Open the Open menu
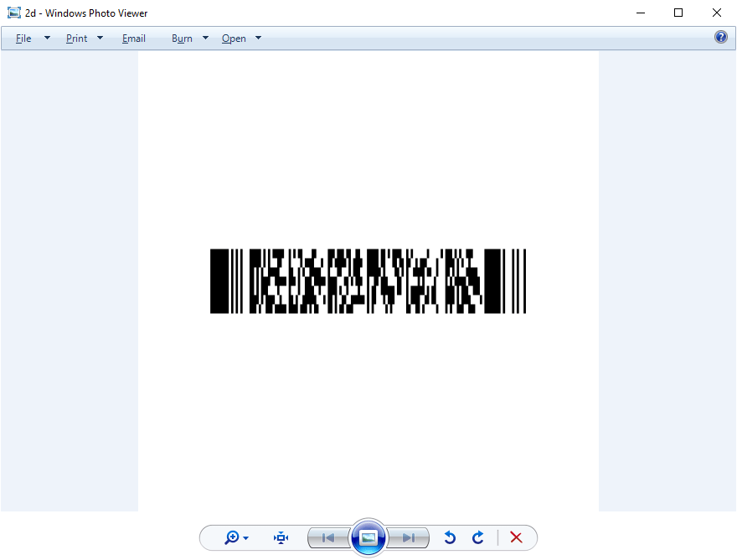 coord(232,38)
